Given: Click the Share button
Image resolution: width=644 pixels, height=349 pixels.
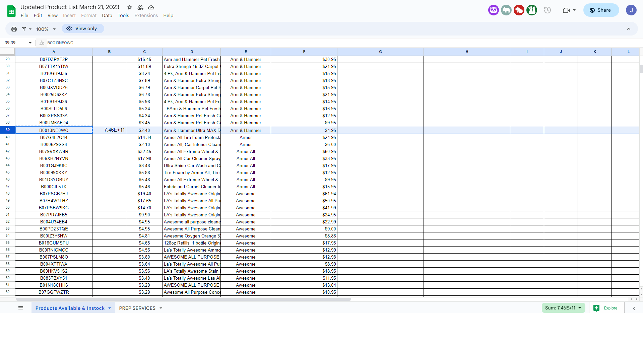Looking at the screenshot, I should [601, 10].
